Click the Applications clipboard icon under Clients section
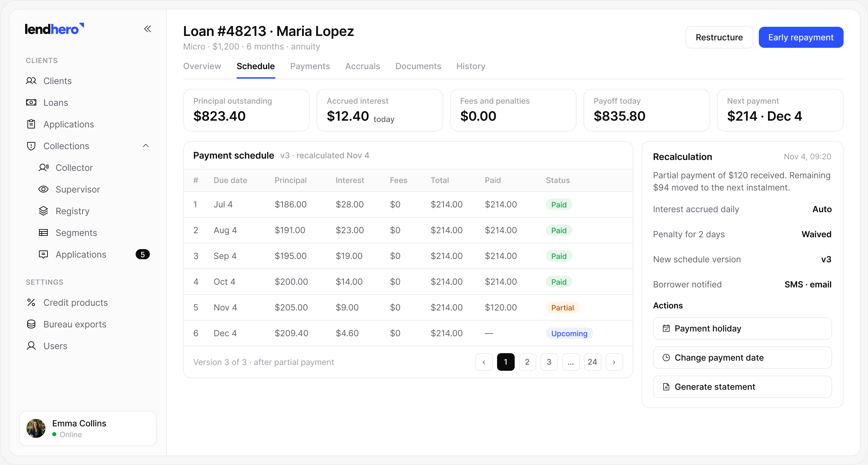 31,124
